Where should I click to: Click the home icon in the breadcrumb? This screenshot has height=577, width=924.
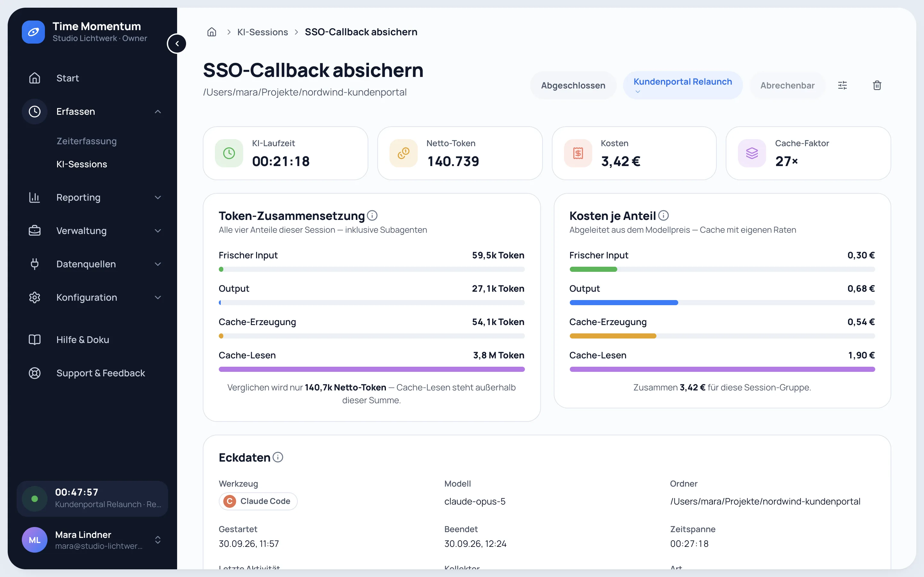(x=211, y=32)
